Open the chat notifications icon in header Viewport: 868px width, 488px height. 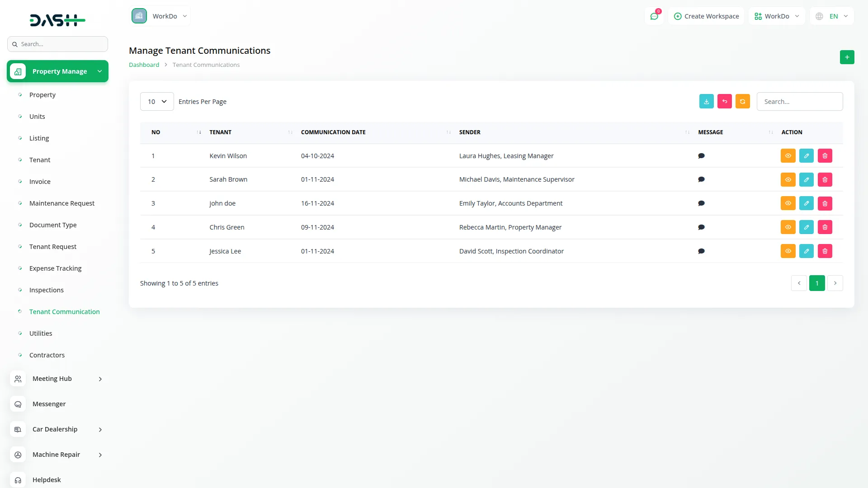[x=654, y=16]
